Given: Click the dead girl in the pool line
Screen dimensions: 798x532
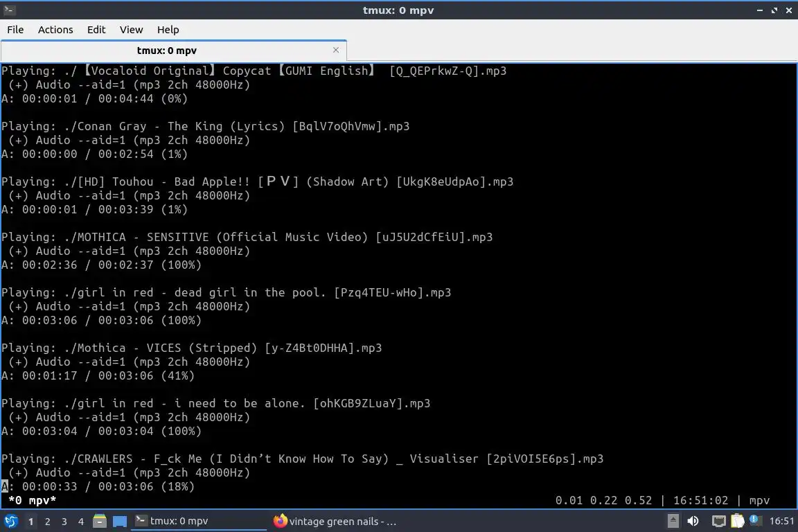Looking at the screenshot, I should tap(226, 293).
